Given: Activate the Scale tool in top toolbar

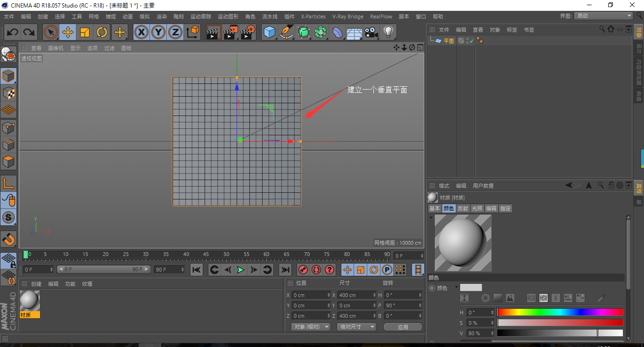Looking at the screenshot, I should (85, 32).
